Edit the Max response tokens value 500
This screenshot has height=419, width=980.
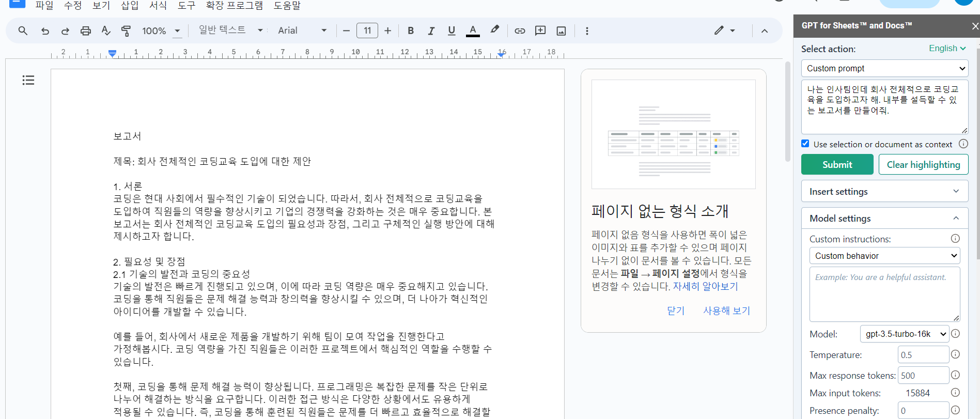click(x=923, y=376)
